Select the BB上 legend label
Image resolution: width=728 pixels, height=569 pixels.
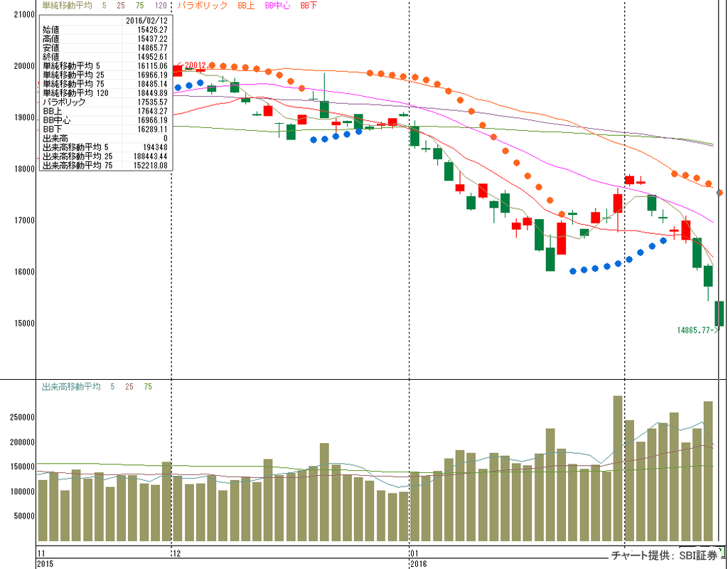(x=247, y=6)
